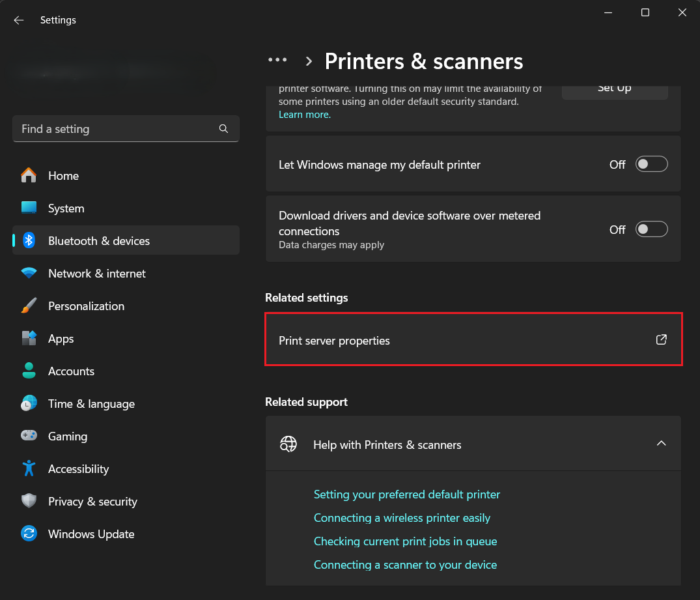Select Time & language in sidebar
Image resolution: width=700 pixels, height=600 pixels.
click(x=91, y=404)
